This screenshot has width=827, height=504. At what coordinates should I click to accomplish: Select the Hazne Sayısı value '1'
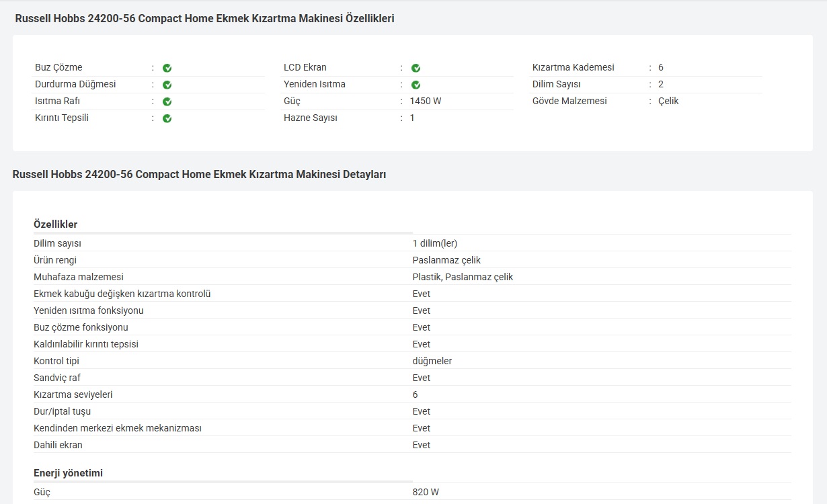click(x=412, y=118)
